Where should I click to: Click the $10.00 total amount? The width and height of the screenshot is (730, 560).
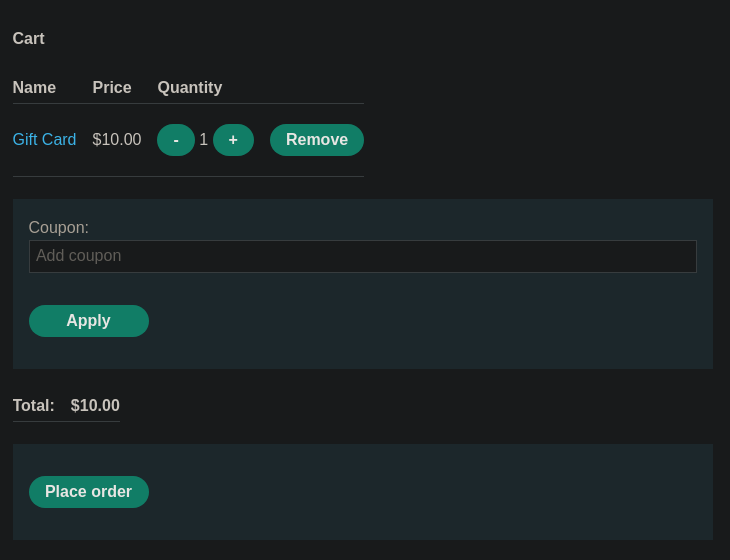pos(95,405)
